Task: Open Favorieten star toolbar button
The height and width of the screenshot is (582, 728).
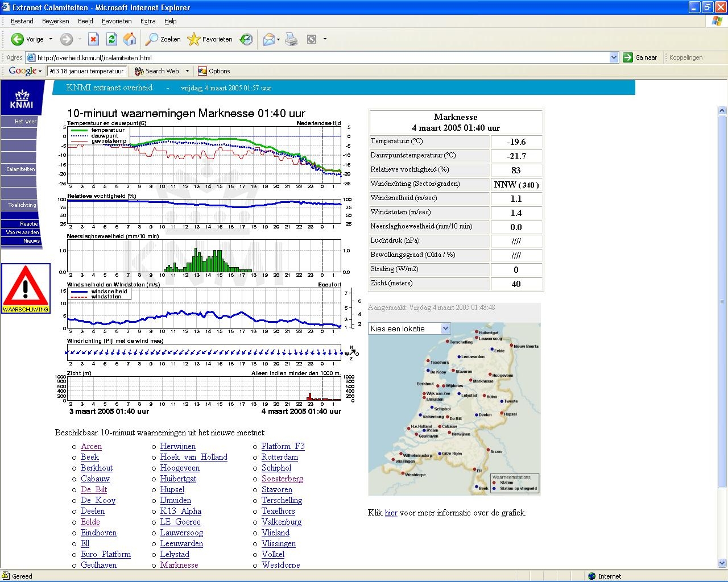Action: pos(210,39)
